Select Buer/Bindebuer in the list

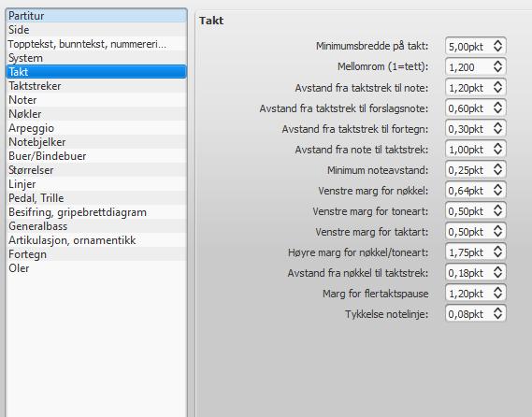click(x=96, y=156)
